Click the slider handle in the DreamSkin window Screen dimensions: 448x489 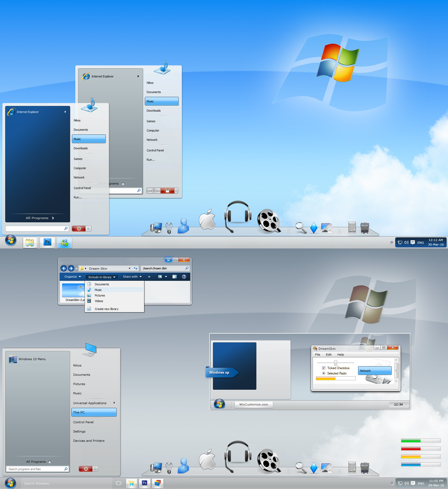click(x=336, y=363)
